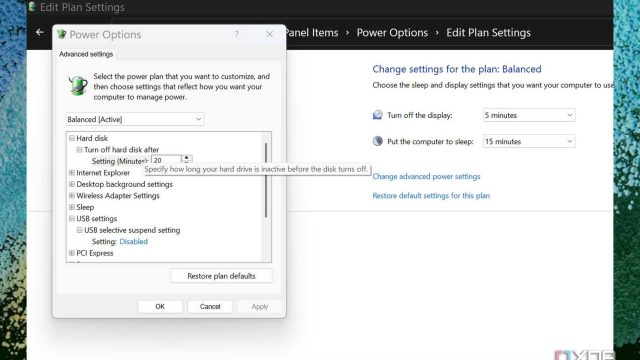Select USB selective suspend setting label
Image resolution: width=640 pixels, height=360 pixels.
tap(132, 230)
